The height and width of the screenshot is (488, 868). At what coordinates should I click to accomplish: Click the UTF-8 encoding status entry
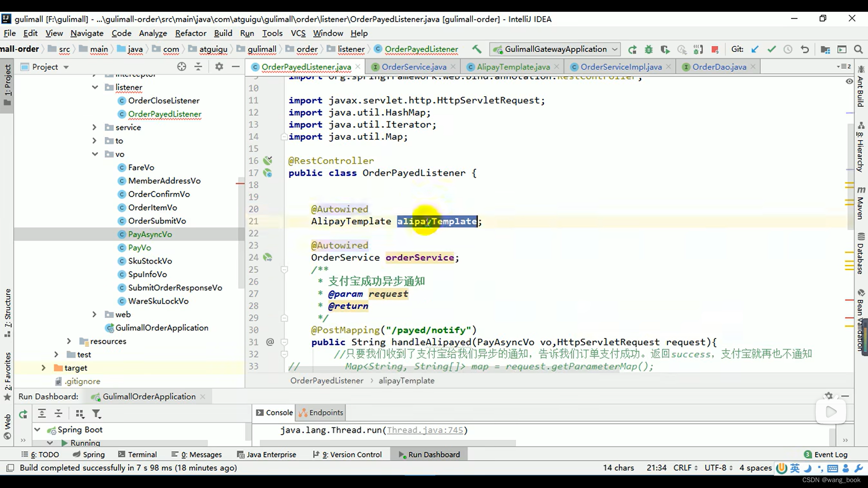tap(718, 468)
